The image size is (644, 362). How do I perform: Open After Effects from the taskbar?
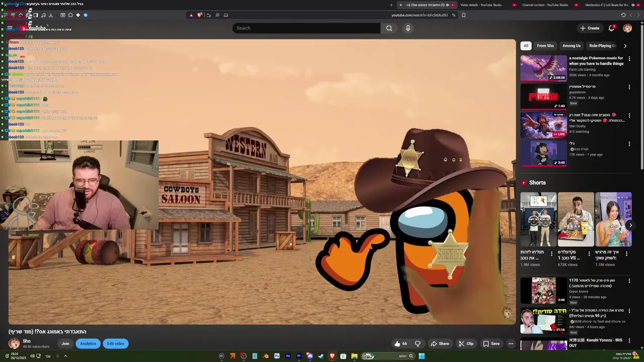coord(288,356)
